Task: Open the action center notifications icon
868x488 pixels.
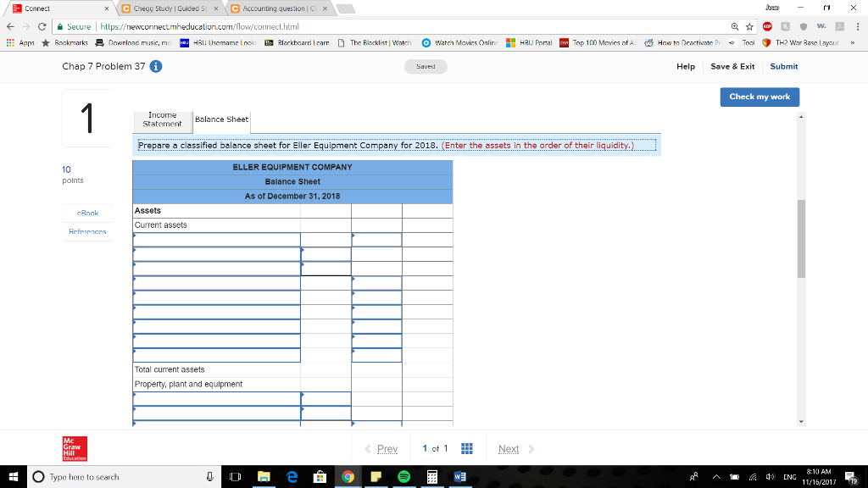Action: 851,477
